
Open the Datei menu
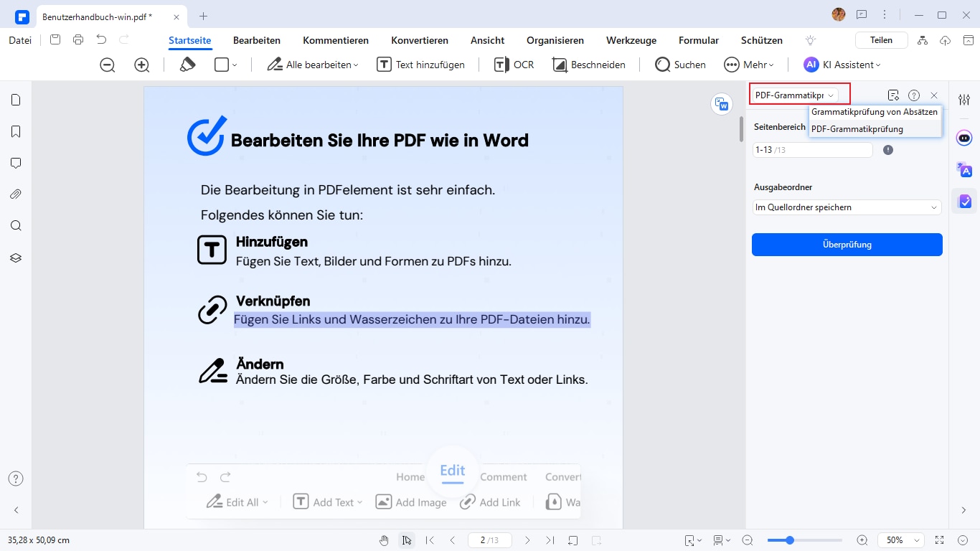pos(20,40)
